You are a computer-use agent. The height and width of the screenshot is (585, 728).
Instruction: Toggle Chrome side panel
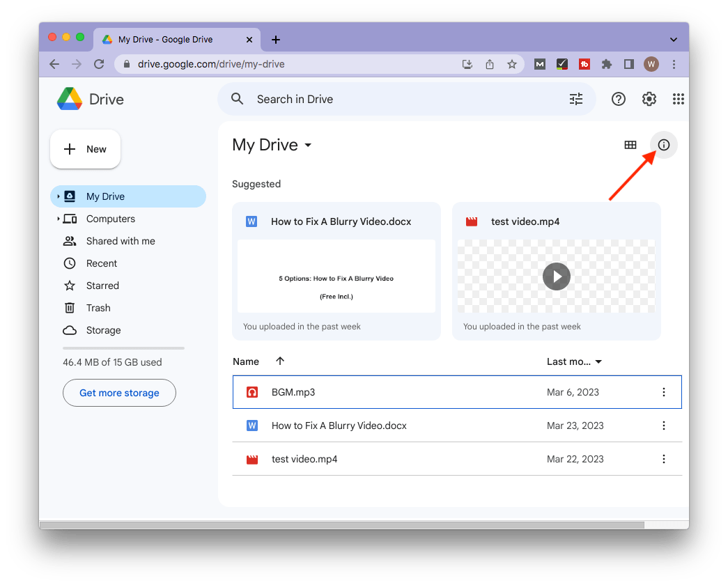(628, 64)
